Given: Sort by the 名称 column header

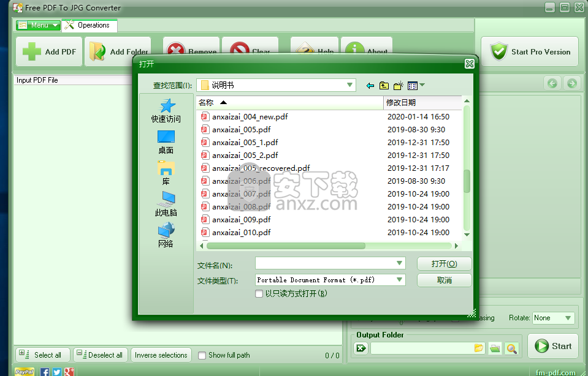Looking at the screenshot, I should point(289,103).
